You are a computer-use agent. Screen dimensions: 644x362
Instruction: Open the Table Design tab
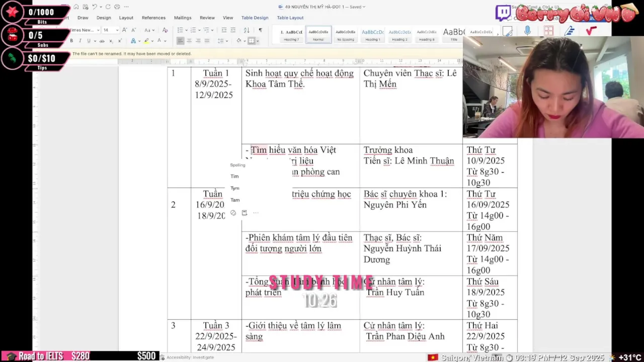(x=255, y=18)
